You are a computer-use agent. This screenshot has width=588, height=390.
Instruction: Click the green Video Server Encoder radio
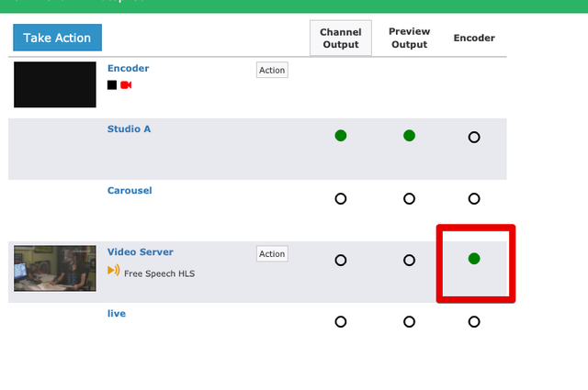pyautogui.click(x=474, y=259)
